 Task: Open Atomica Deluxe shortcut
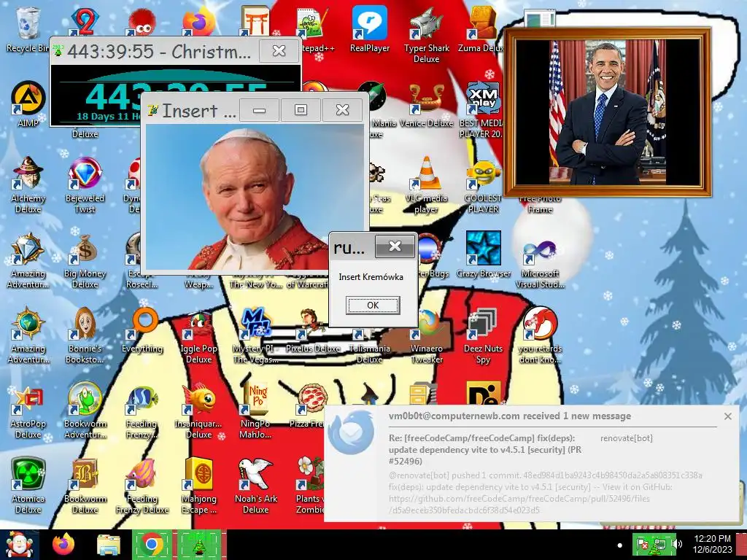pos(28,486)
